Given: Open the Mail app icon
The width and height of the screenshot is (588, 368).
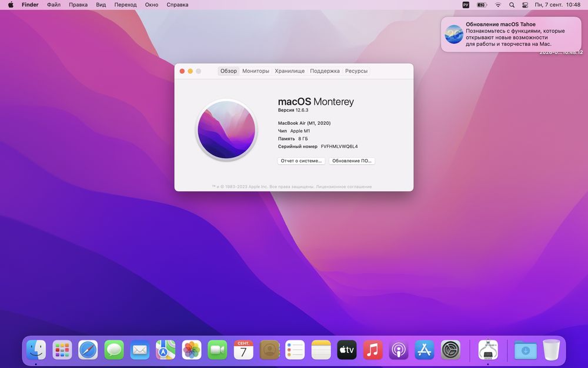Looking at the screenshot, I should click(140, 350).
